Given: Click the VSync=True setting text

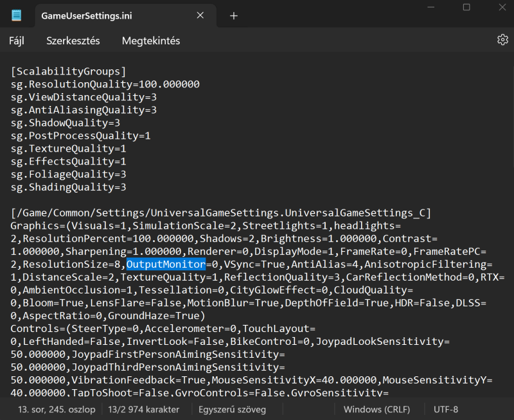Looking at the screenshot, I should (x=254, y=265).
